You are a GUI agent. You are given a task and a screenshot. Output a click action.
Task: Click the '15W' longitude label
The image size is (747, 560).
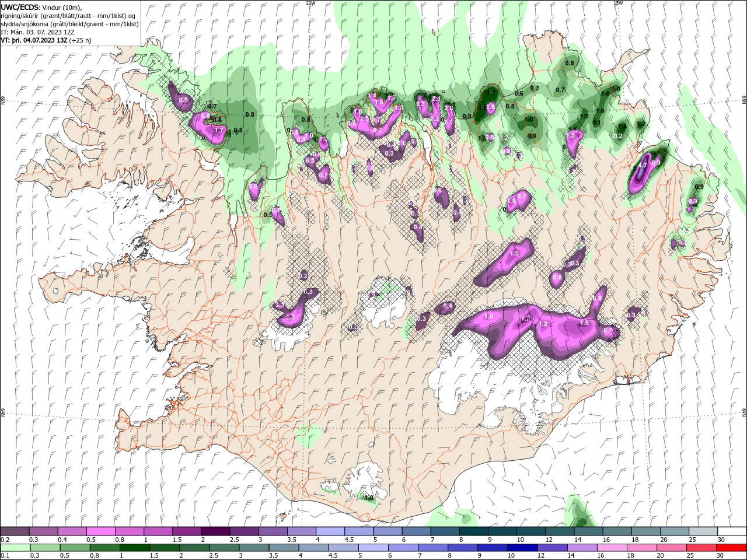(618, 3)
